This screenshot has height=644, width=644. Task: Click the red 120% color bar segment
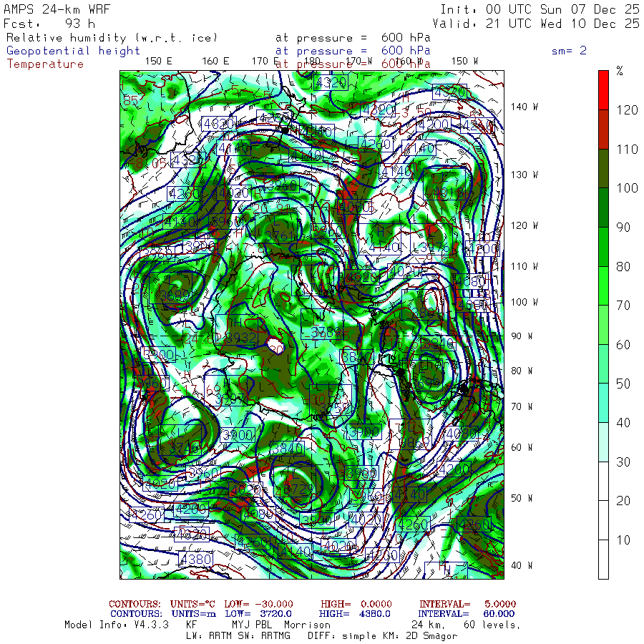coord(603,90)
